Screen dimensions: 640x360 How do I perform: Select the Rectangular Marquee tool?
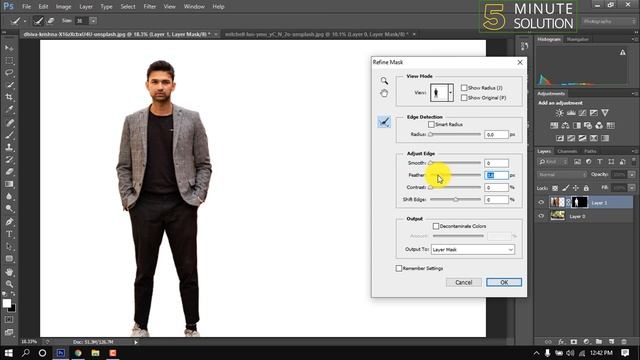(9, 60)
